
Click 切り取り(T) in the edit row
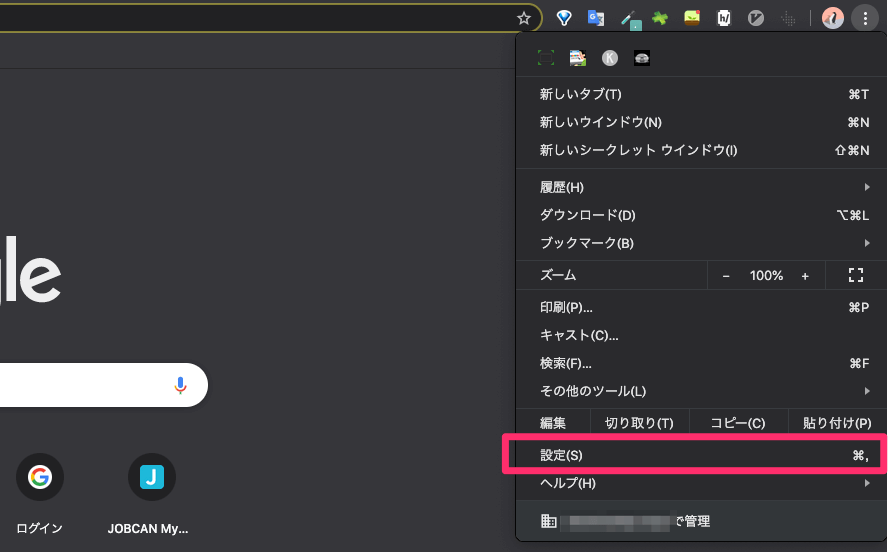(x=639, y=423)
